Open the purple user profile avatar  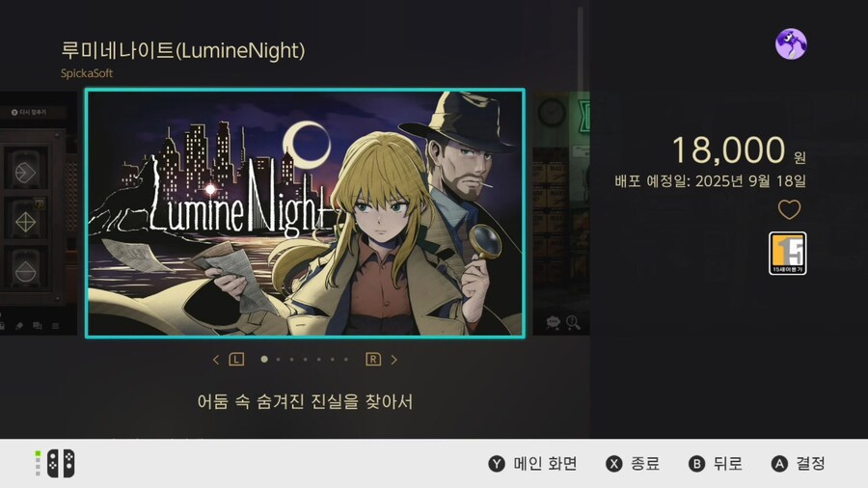791,44
